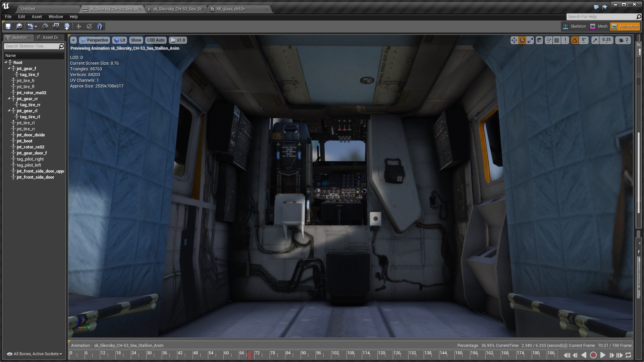Collapse the jnt_gear_f bone
Screen dimensions: 644x362
coord(9,68)
